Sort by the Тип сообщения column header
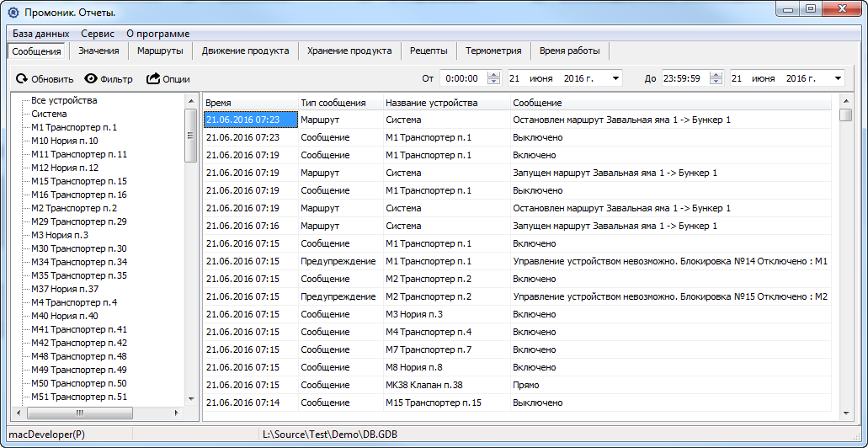The image size is (868, 448). click(x=340, y=103)
